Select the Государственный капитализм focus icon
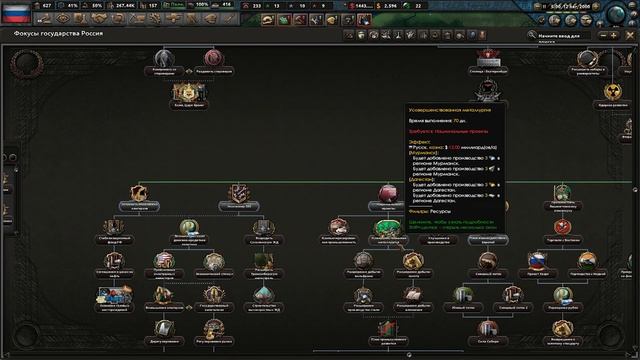The height and width of the screenshot is (360, 640). click(214, 295)
